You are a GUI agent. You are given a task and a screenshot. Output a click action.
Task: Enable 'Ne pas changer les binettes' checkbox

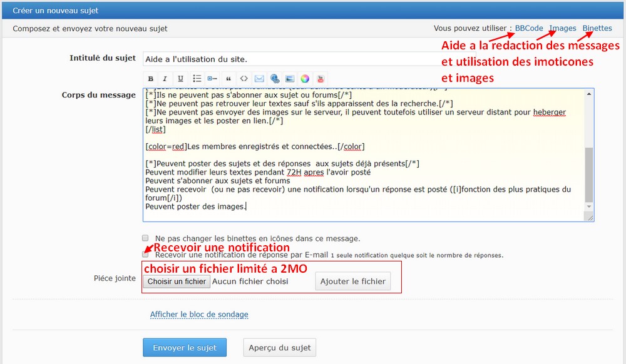145,238
